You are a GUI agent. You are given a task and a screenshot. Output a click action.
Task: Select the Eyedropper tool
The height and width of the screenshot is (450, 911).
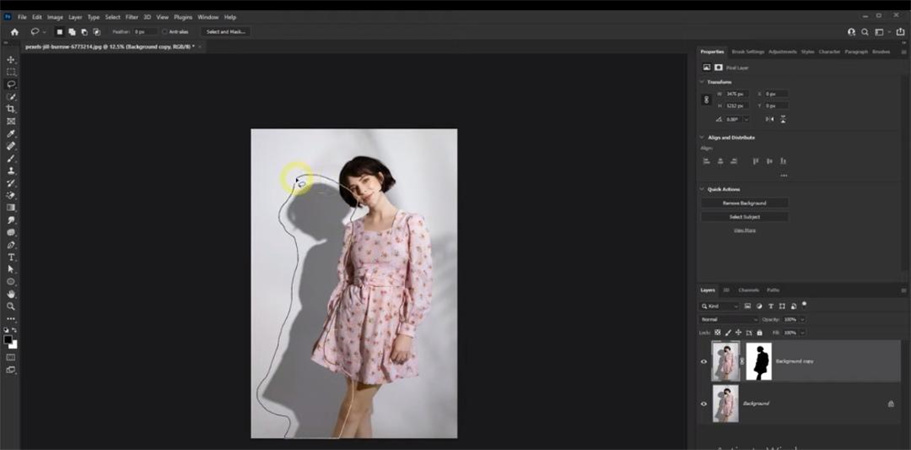(11, 133)
